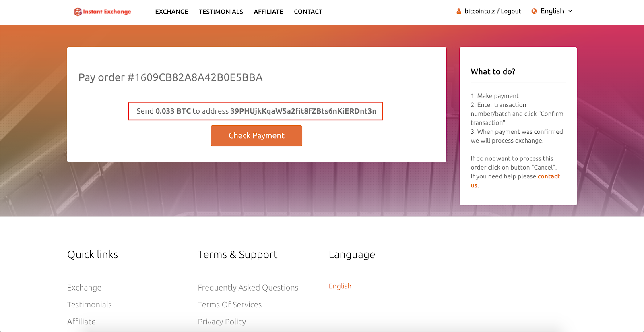Open Frequently Asked Questions link
The image size is (644, 332).
pyautogui.click(x=248, y=288)
